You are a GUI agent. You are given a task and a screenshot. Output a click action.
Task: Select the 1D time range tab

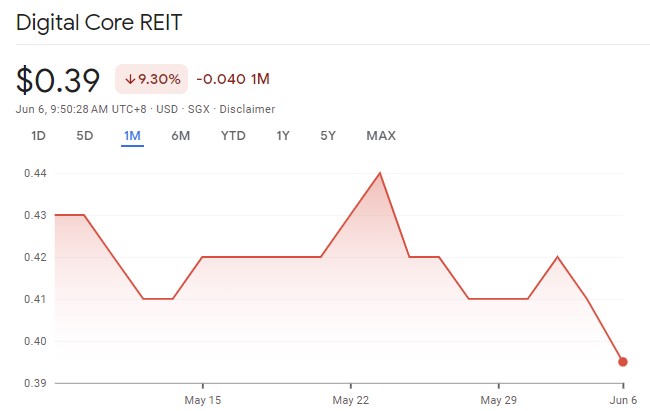[38, 136]
